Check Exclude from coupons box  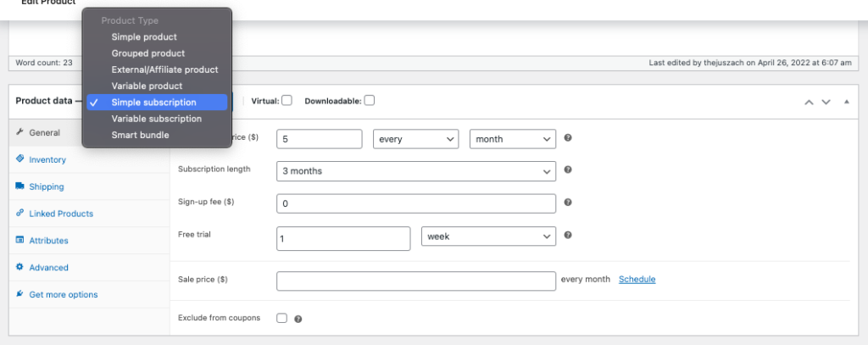pyautogui.click(x=282, y=319)
